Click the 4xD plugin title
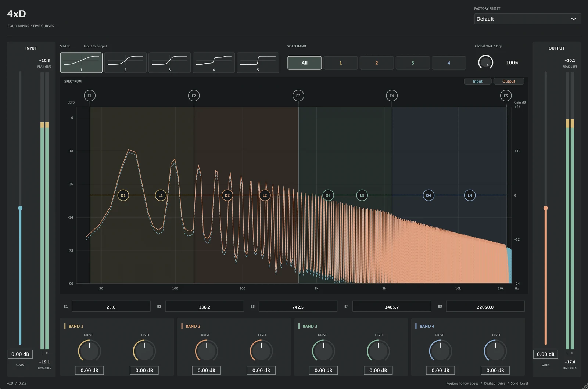The image size is (588, 389). [x=17, y=14]
